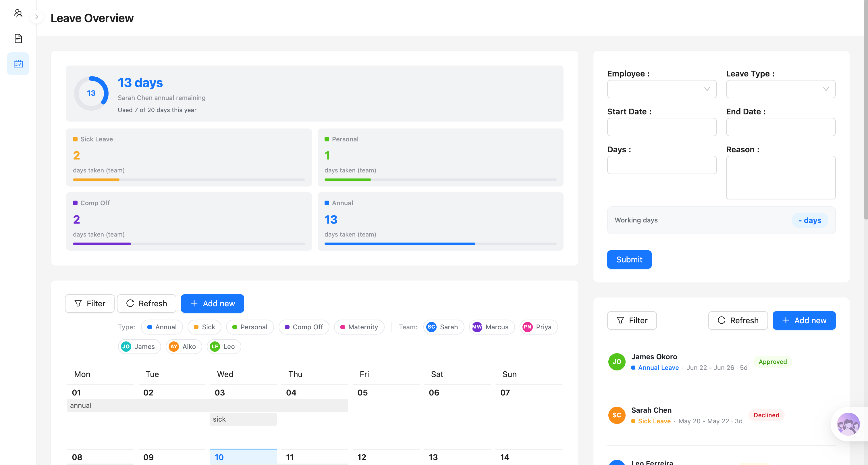The image size is (868, 465).
Task: Open the Leave Type dropdown
Action: (780, 89)
